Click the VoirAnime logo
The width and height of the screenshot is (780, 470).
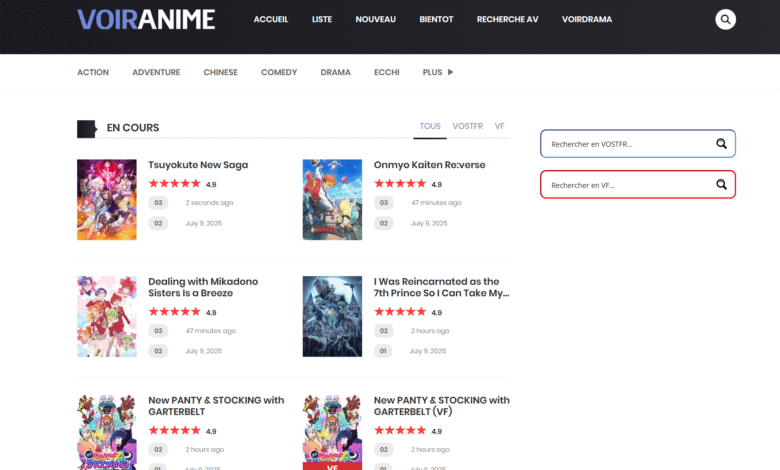(146, 19)
